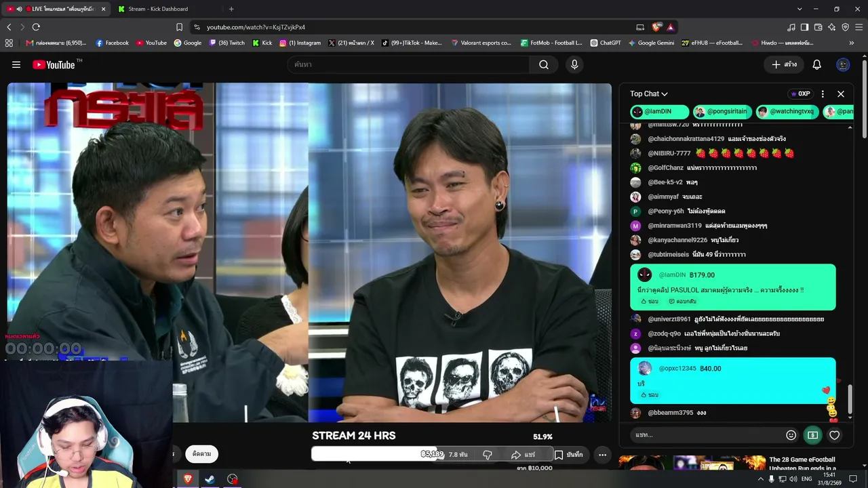The width and height of the screenshot is (868, 488).
Task: Send a Super Chat with the money icon
Action: pos(812,435)
